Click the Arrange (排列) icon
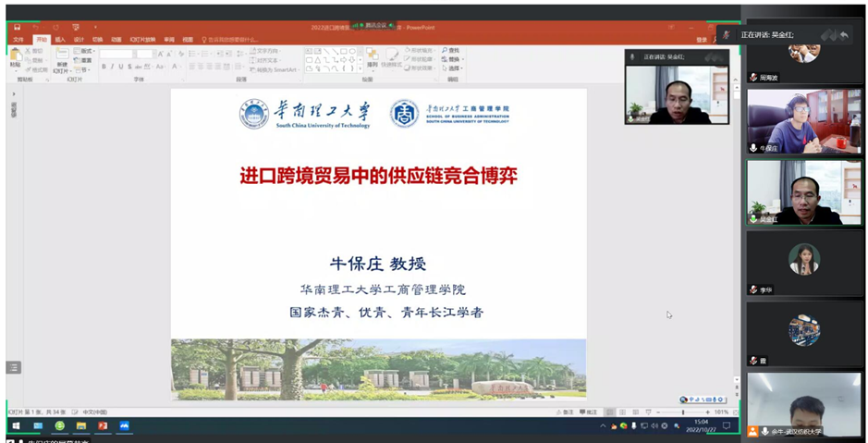 (373, 59)
